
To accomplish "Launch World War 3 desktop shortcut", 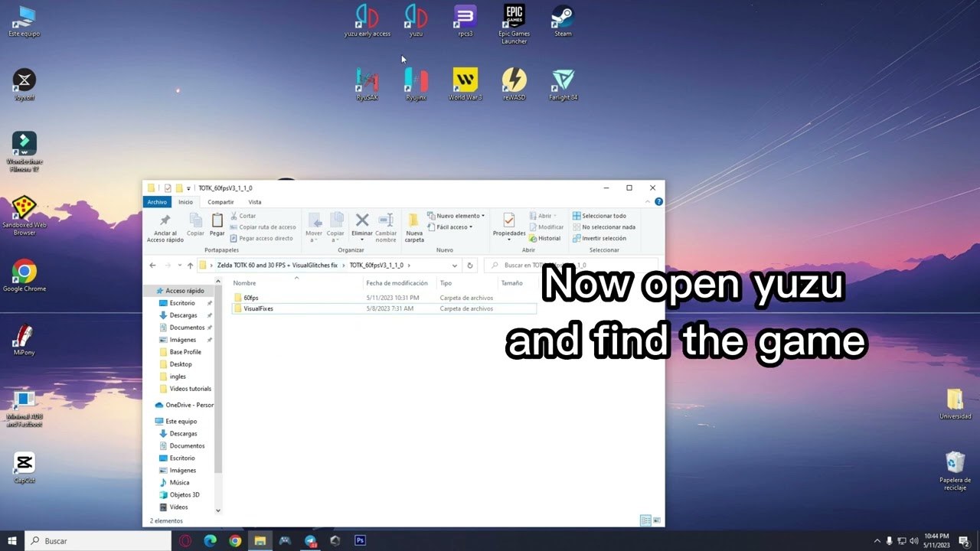I will point(465,84).
